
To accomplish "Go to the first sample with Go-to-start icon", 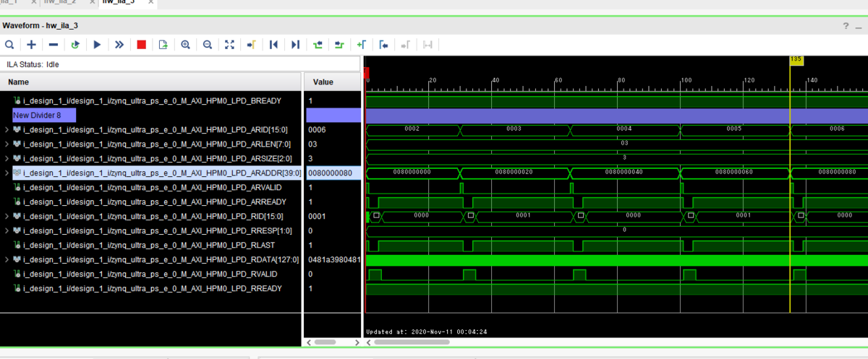I will coord(273,45).
